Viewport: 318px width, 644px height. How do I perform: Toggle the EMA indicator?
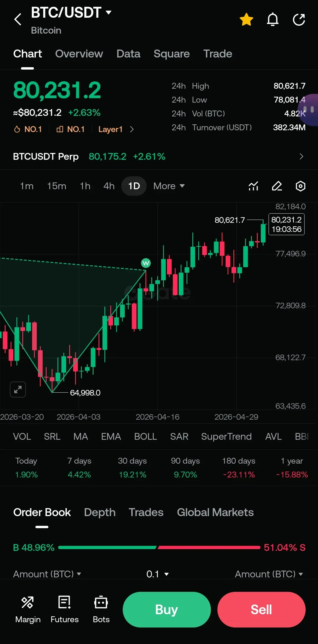(111, 437)
